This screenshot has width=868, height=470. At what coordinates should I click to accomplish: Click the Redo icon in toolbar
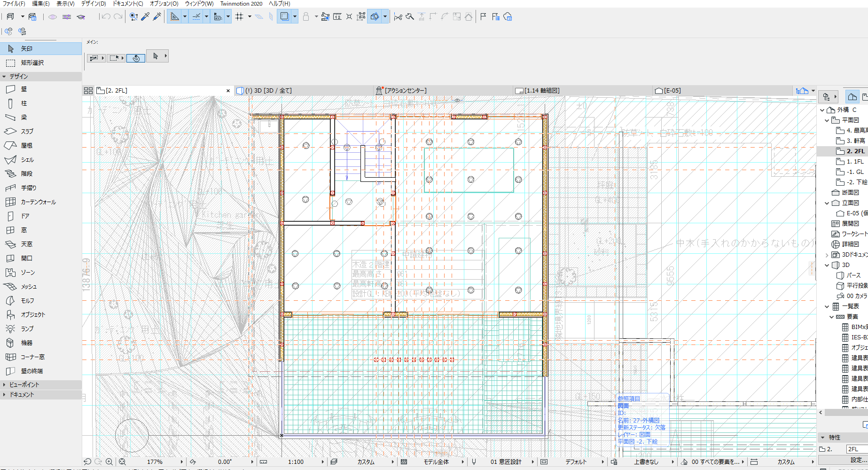pyautogui.click(x=118, y=17)
